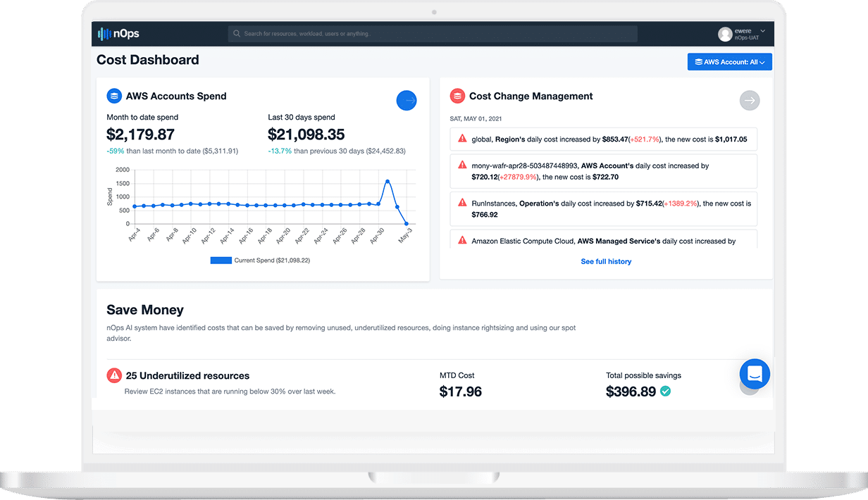Image resolution: width=868 pixels, height=500 pixels.
Task: Click the search bar for resources
Action: pos(433,34)
